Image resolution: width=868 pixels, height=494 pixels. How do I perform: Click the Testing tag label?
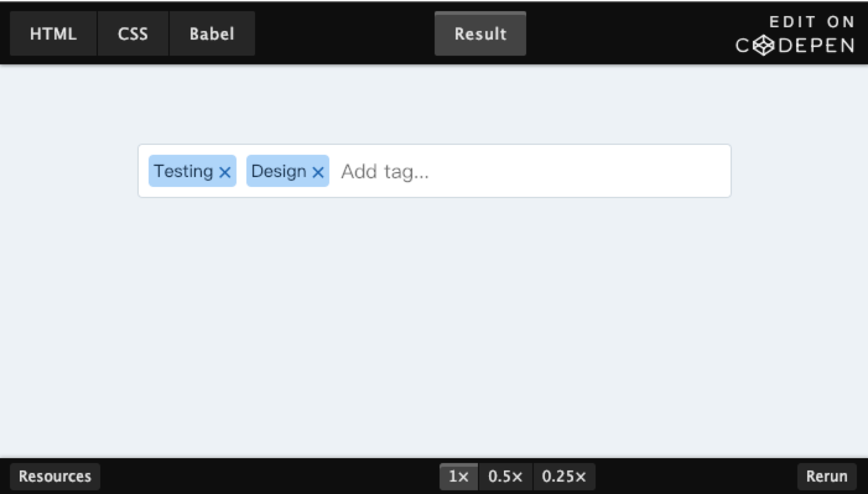[184, 171]
